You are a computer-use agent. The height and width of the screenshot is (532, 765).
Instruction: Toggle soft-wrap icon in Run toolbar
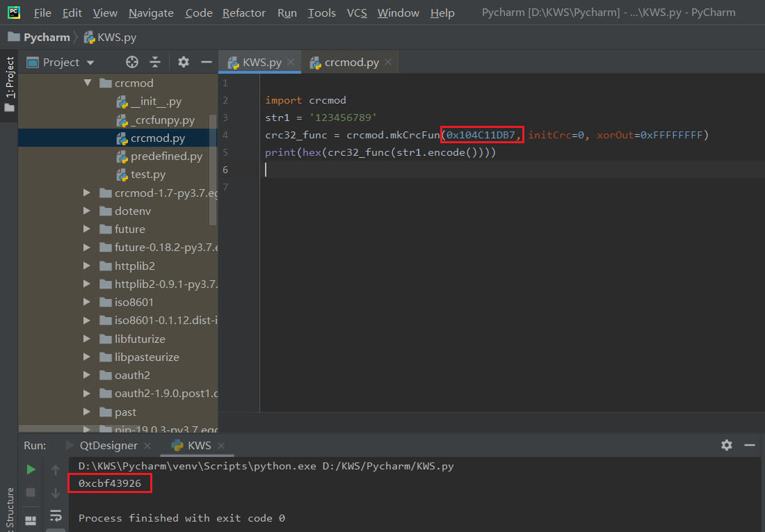pos(56,515)
